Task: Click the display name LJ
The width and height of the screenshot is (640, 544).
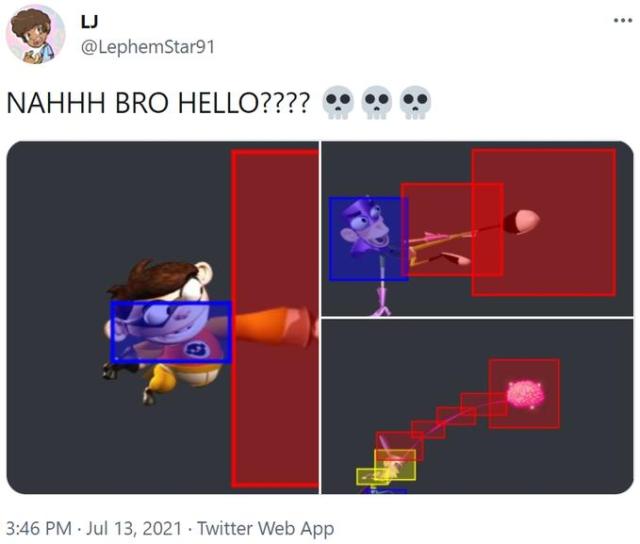Action: [89, 22]
